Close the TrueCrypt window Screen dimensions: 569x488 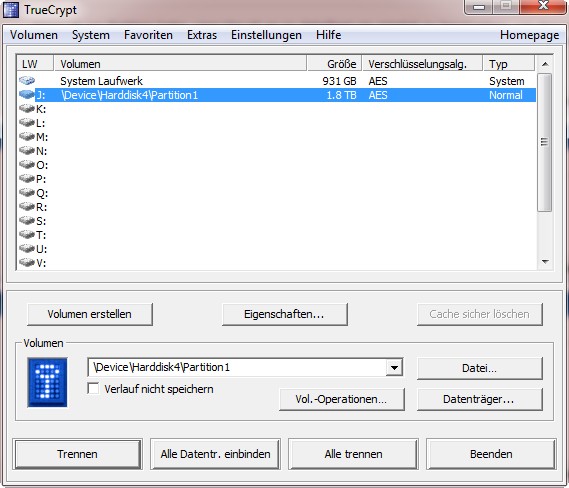(x=543, y=6)
